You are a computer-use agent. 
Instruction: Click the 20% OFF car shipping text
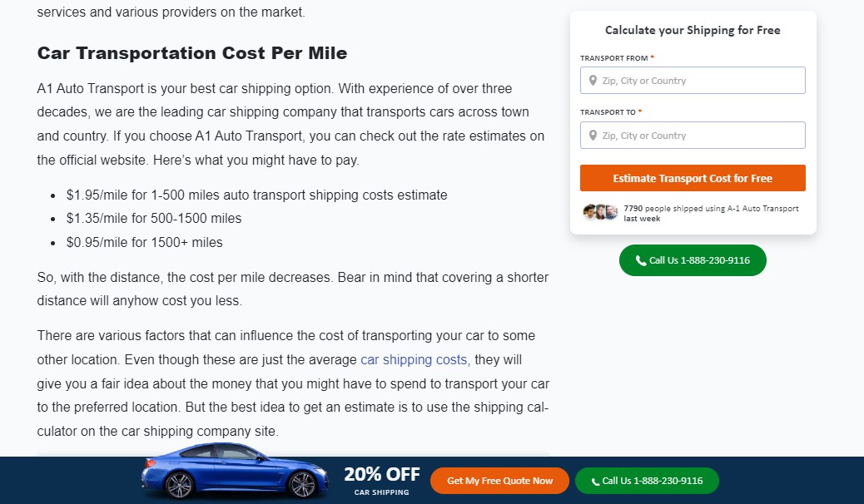[x=382, y=481]
